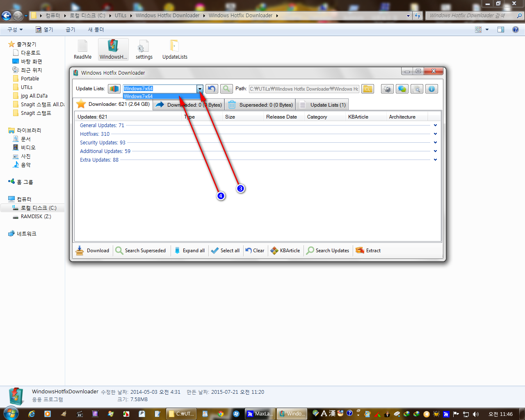Click the Search Updates button
This screenshot has height=420, width=525.
[x=328, y=251]
